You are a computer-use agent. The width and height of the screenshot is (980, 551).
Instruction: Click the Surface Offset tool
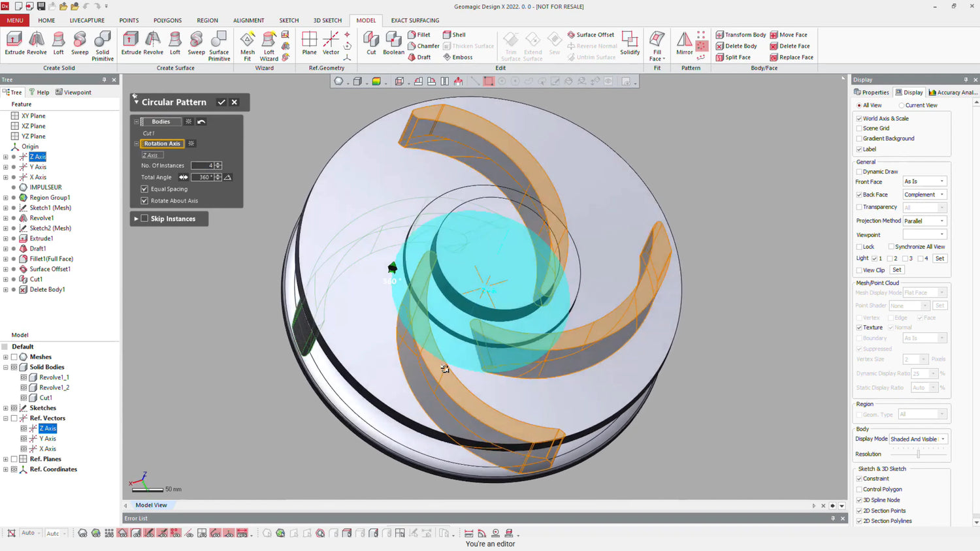[x=591, y=35]
